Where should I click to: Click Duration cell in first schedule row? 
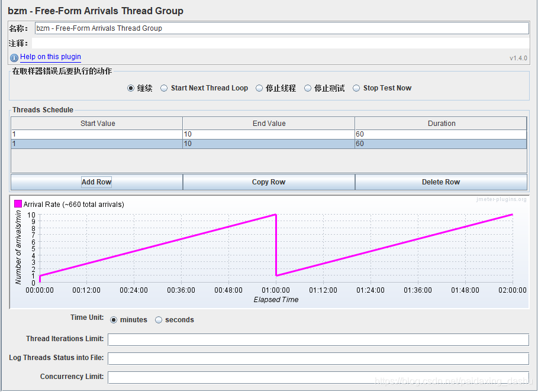pyautogui.click(x=441, y=134)
